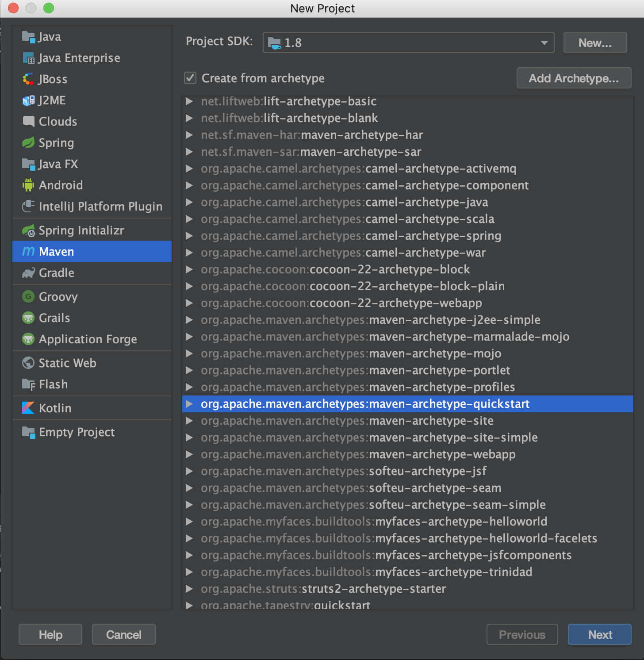Click the Gradle elephant icon
The height and width of the screenshot is (660, 644).
pyautogui.click(x=28, y=273)
